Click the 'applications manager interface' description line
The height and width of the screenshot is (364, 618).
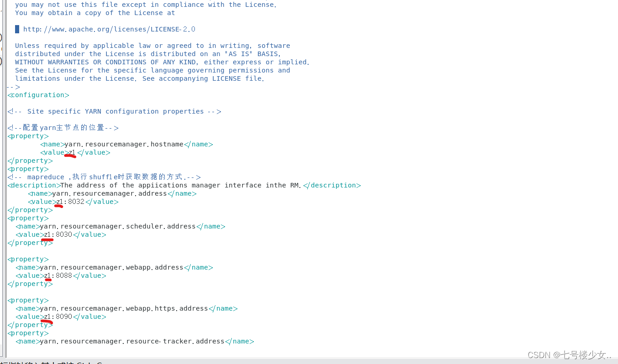point(184,185)
